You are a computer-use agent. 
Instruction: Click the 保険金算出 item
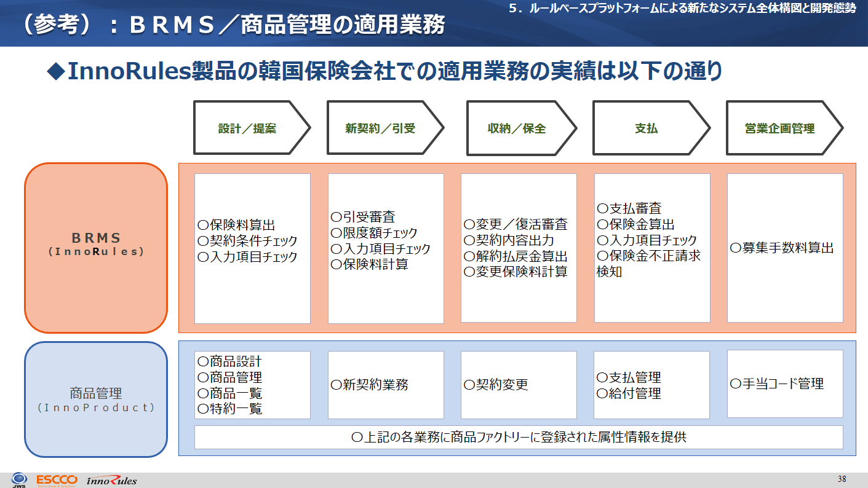point(636,225)
